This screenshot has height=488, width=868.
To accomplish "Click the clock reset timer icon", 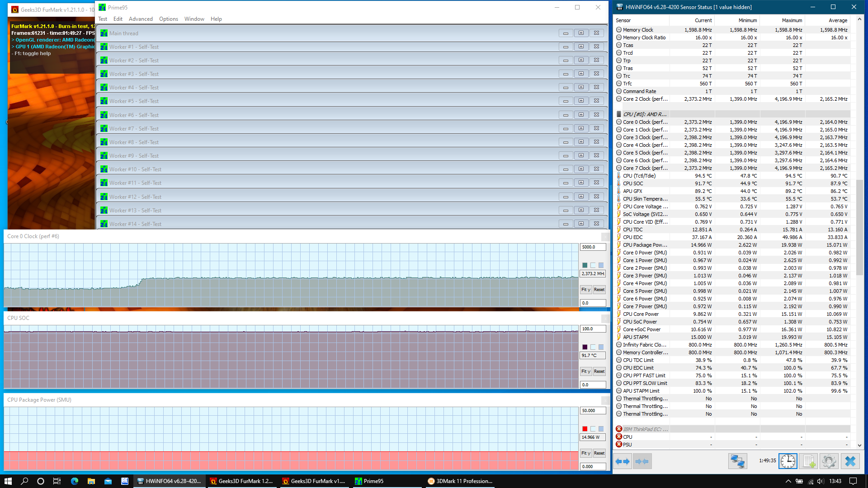I will (x=788, y=461).
